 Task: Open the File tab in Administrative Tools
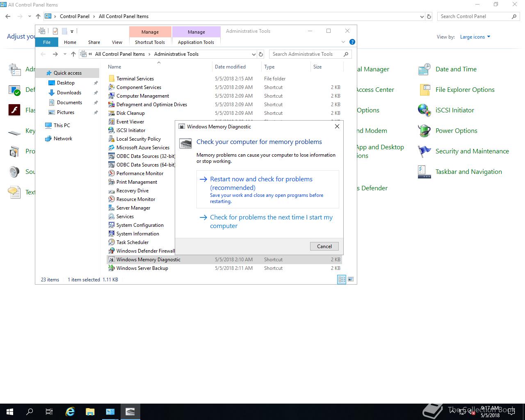tap(47, 42)
